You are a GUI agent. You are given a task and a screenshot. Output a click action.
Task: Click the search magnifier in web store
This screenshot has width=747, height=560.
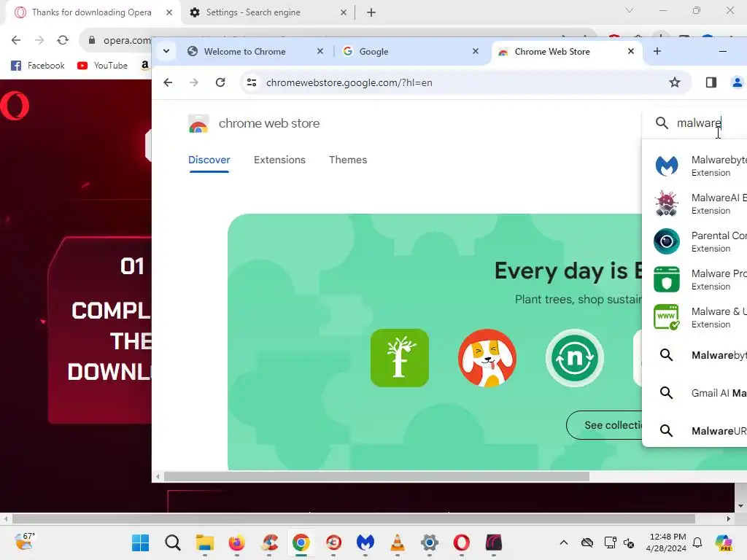[662, 122]
